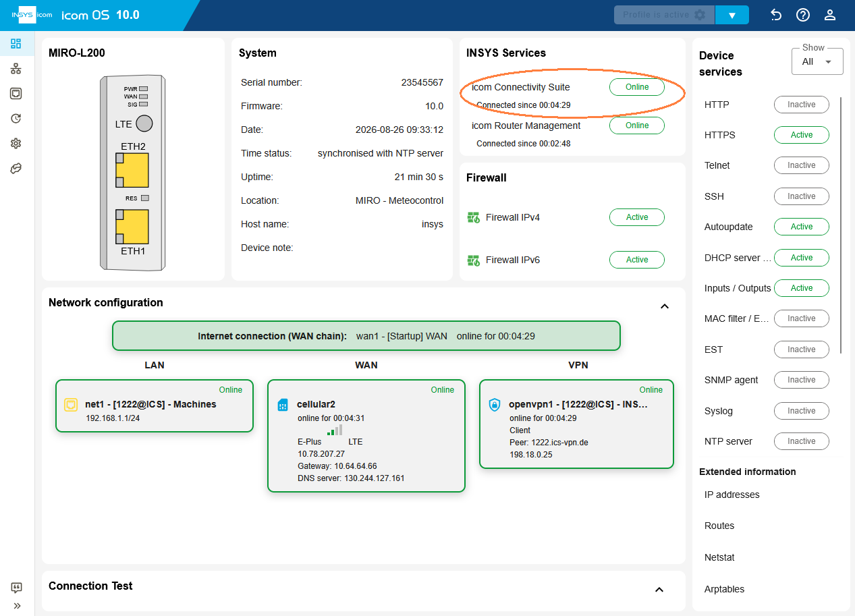Click the undo arrow icon in header
Viewport: 855px width, 616px height.
tap(776, 15)
